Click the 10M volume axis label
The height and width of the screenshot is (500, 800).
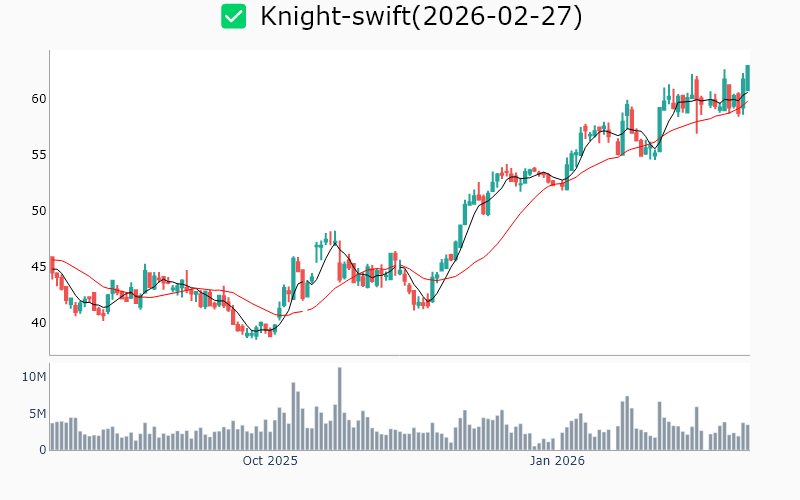34,376
